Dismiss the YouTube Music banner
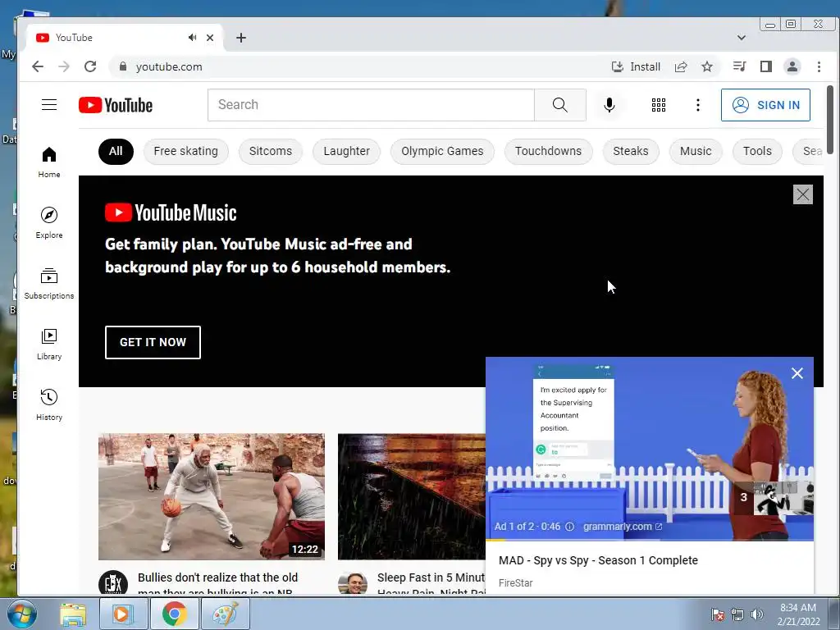Viewport: 840px width, 630px height. coord(802,194)
